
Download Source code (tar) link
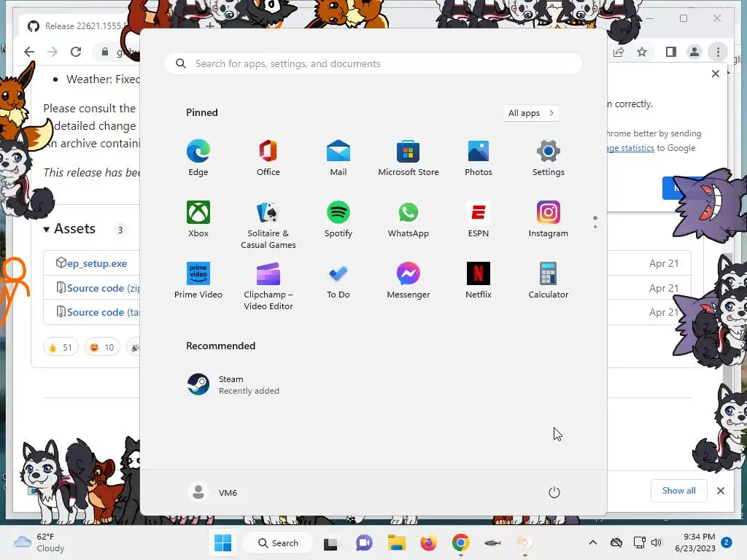pos(103,312)
